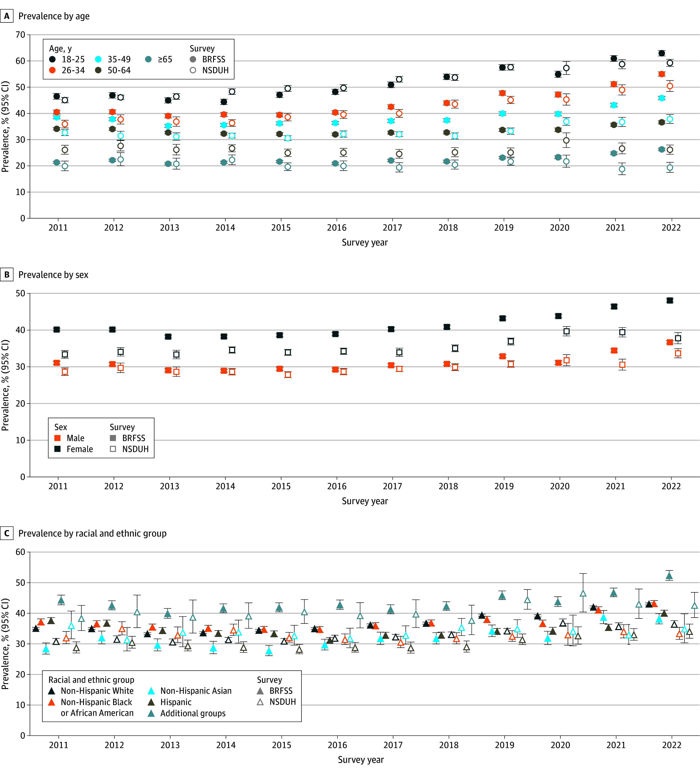
Task: Click 'Prevalence by racial and ethnic group' title
Action: (93, 533)
